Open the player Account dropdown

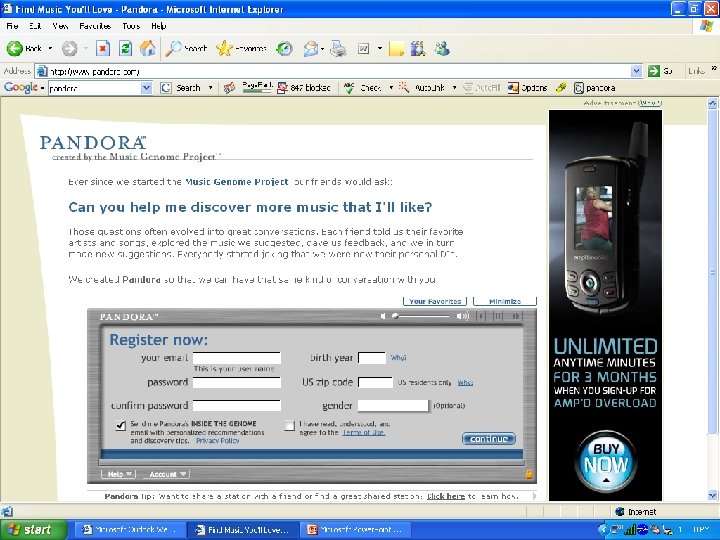(x=167, y=474)
